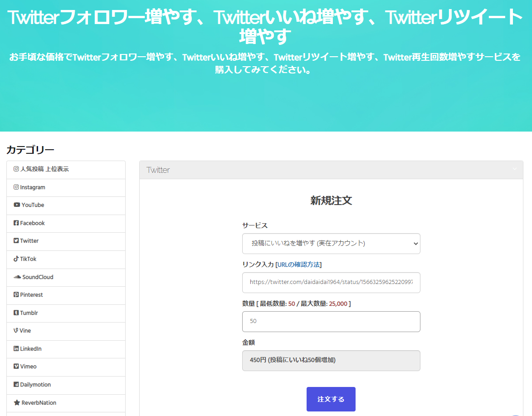Click the ReverbNation star icon
The image size is (532, 416).
click(x=17, y=403)
